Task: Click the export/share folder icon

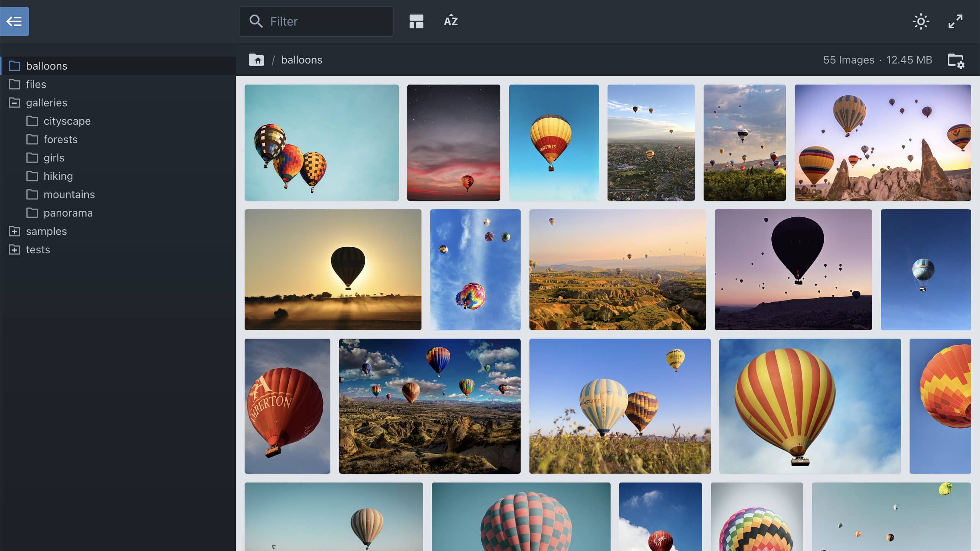Action: coord(956,60)
